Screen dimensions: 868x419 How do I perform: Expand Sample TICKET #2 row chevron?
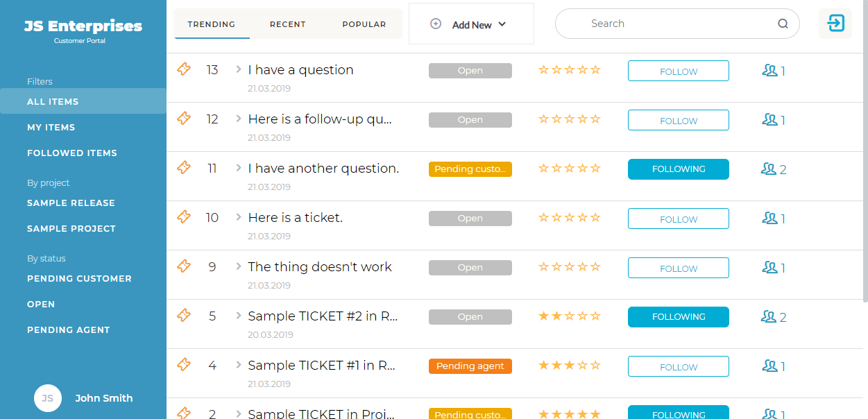tap(239, 315)
